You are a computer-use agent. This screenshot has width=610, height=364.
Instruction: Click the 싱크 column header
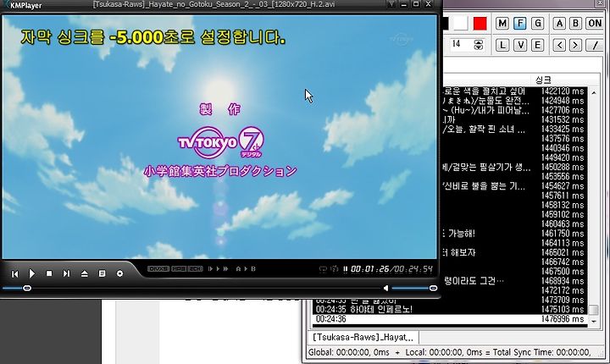543,80
